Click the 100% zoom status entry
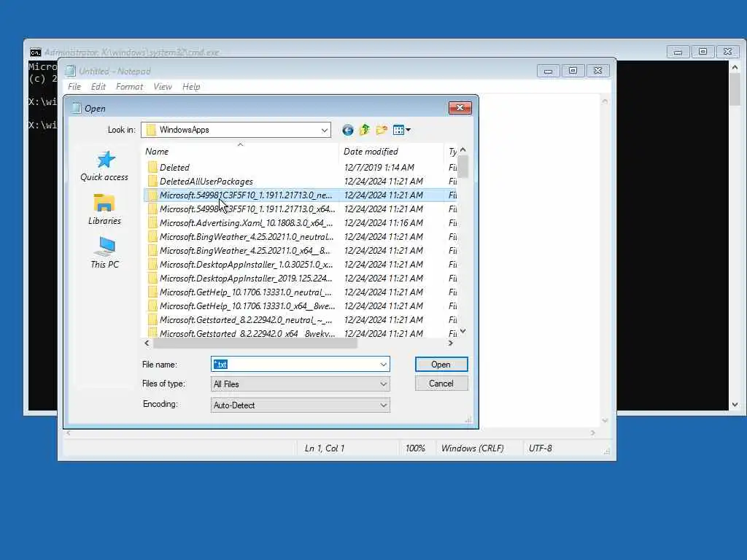Image resolution: width=747 pixels, height=560 pixels. point(415,448)
